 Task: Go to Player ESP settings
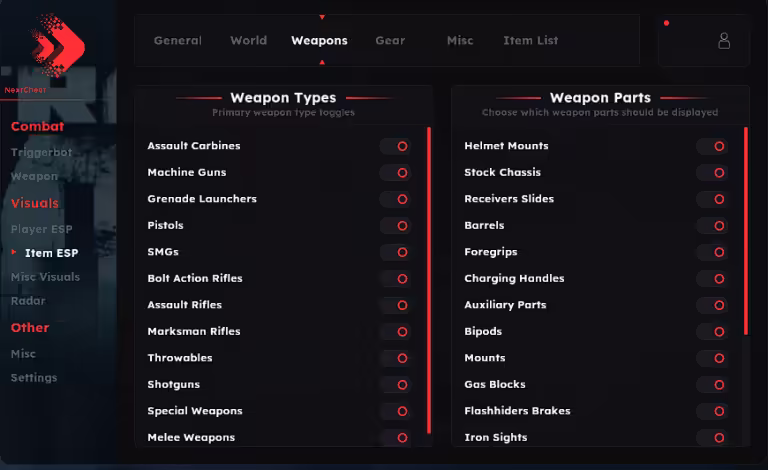(x=41, y=229)
